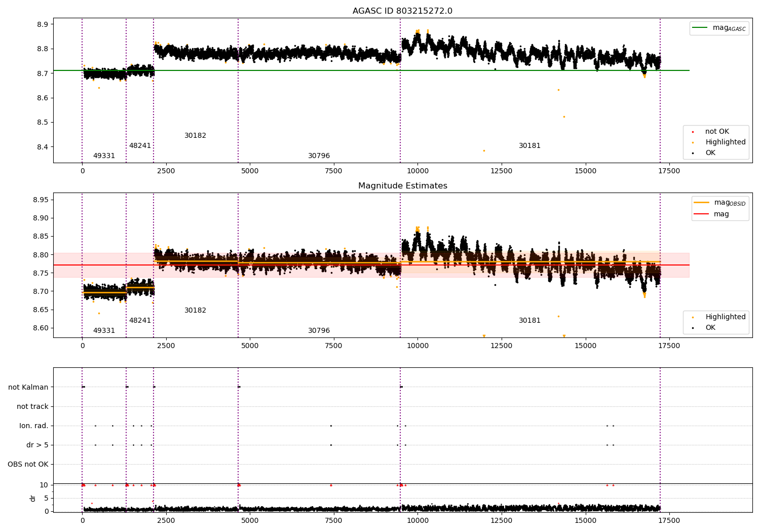The width and height of the screenshot is (760, 532).
Task: Click the red 'mag' legend line
Action: click(701, 214)
